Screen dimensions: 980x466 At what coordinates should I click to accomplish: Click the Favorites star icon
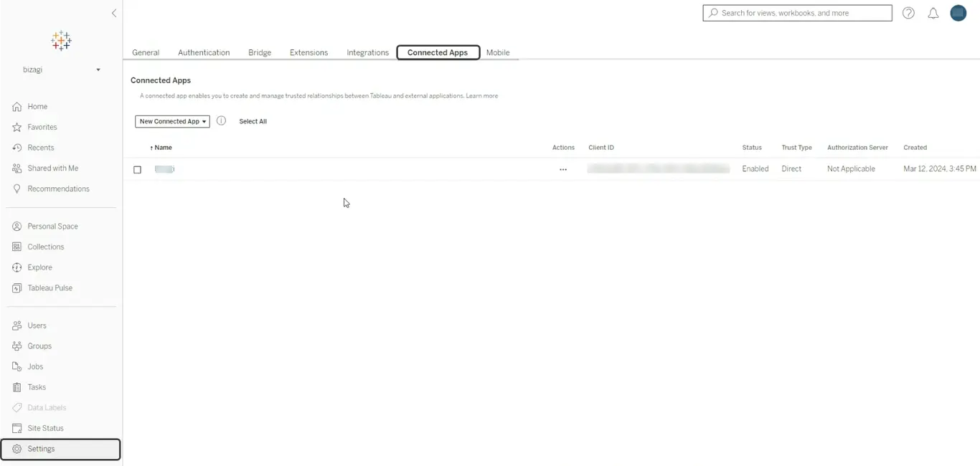17,128
